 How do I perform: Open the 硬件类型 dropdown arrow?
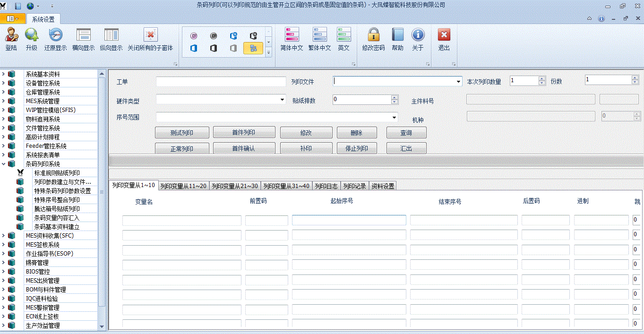(283, 100)
